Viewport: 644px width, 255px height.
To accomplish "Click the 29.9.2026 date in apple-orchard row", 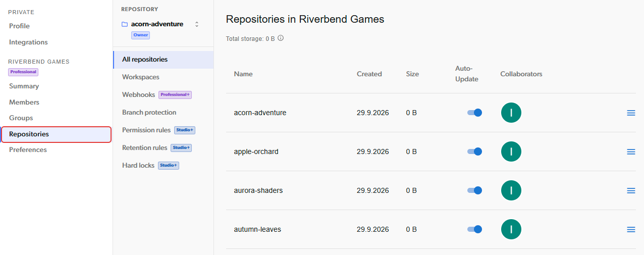I will pyautogui.click(x=373, y=151).
